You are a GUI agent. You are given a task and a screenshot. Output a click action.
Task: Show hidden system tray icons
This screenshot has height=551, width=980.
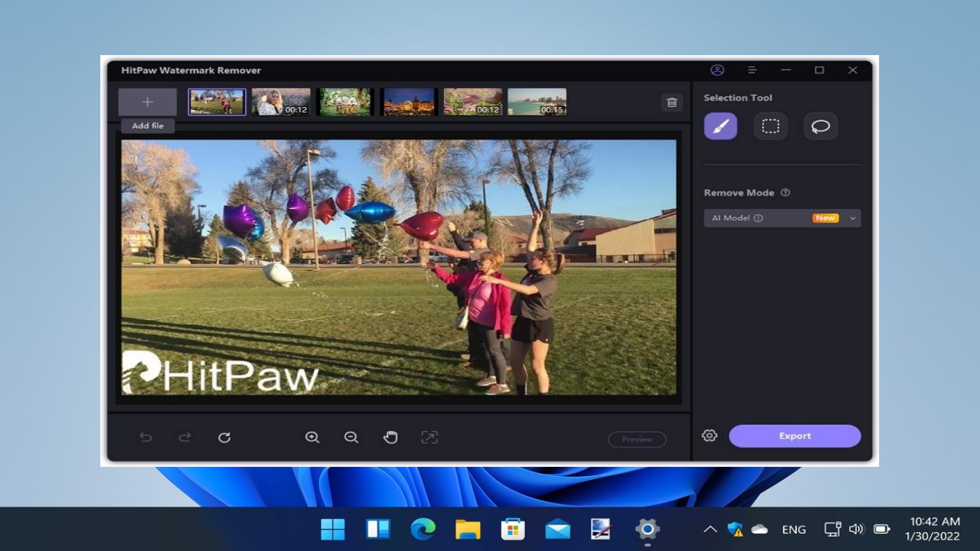(710, 529)
